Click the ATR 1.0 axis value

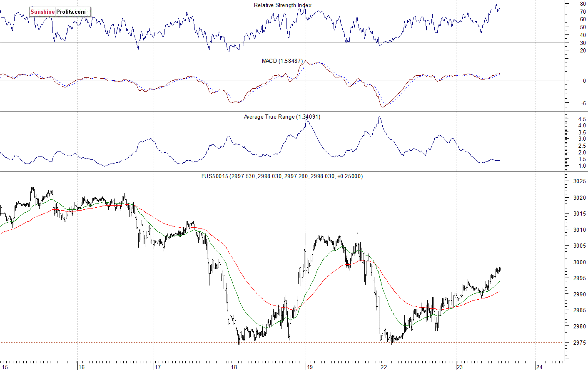(x=582, y=166)
